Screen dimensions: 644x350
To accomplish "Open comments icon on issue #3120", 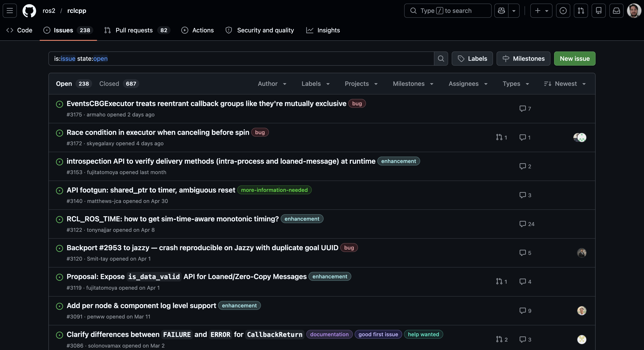I will click(x=525, y=253).
